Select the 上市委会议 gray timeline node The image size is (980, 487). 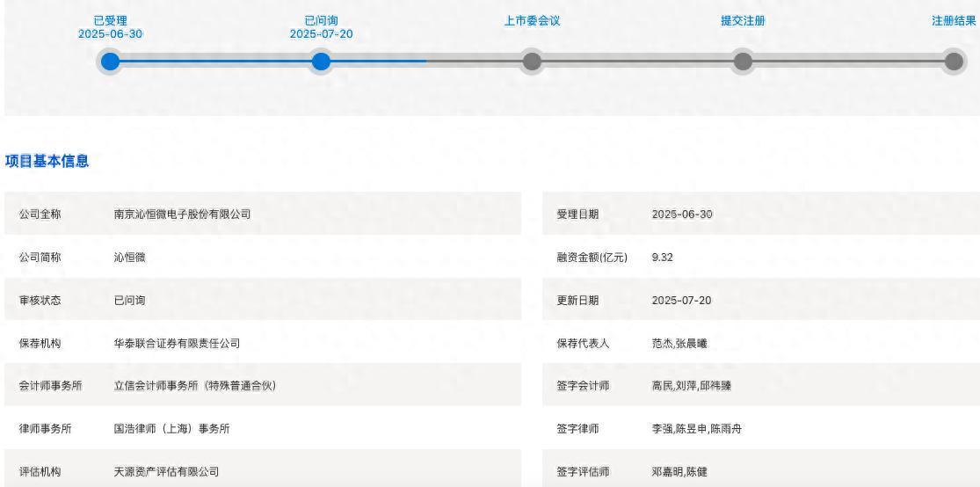tap(532, 62)
